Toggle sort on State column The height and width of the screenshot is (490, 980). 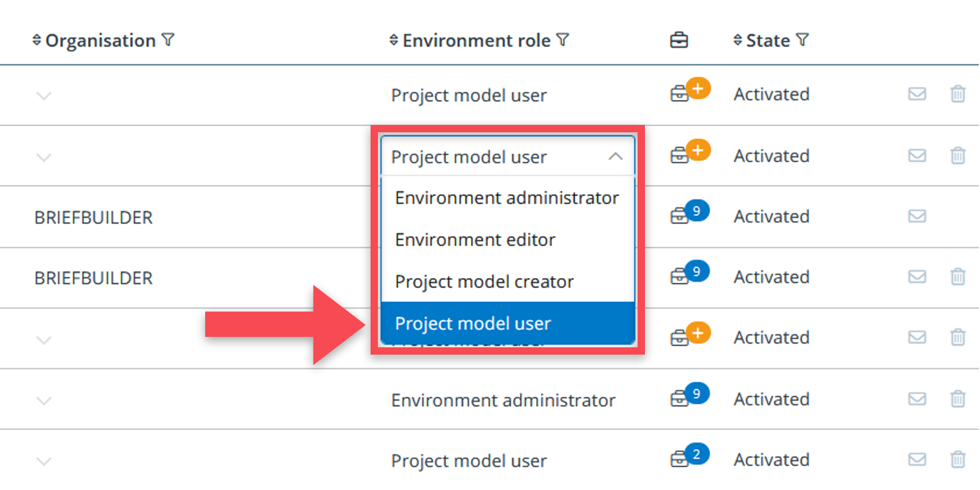737,40
